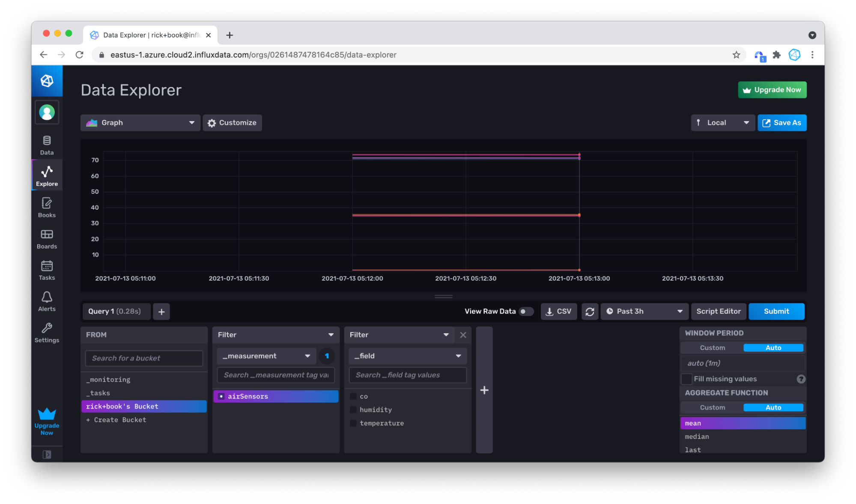Open the Script Editor

(x=718, y=311)
